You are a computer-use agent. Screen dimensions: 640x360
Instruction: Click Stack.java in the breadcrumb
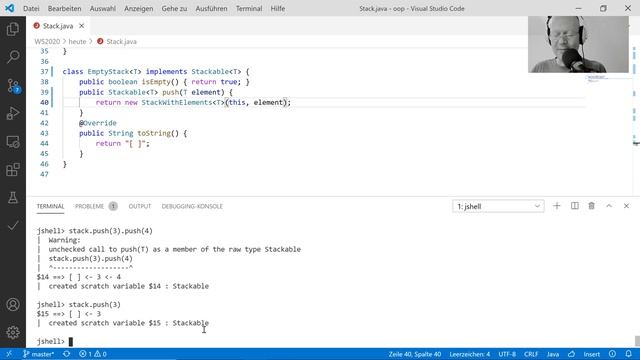121,41
